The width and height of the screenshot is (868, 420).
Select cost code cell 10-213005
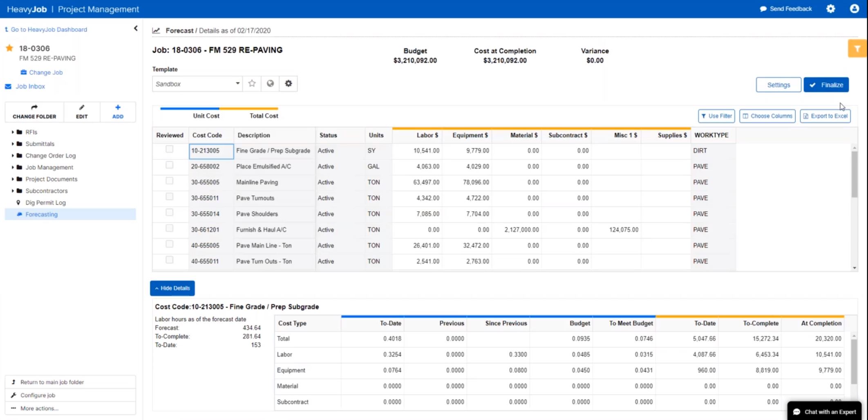pos(211,151)
